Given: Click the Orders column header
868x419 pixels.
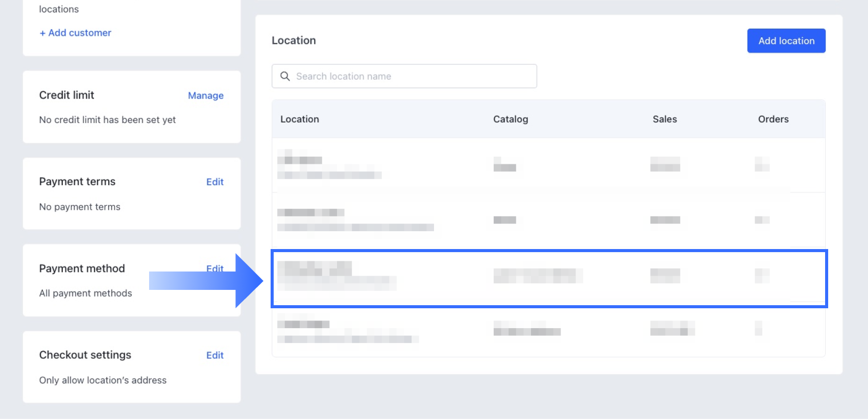Looking at the screenshot, I should click(773, 119).
